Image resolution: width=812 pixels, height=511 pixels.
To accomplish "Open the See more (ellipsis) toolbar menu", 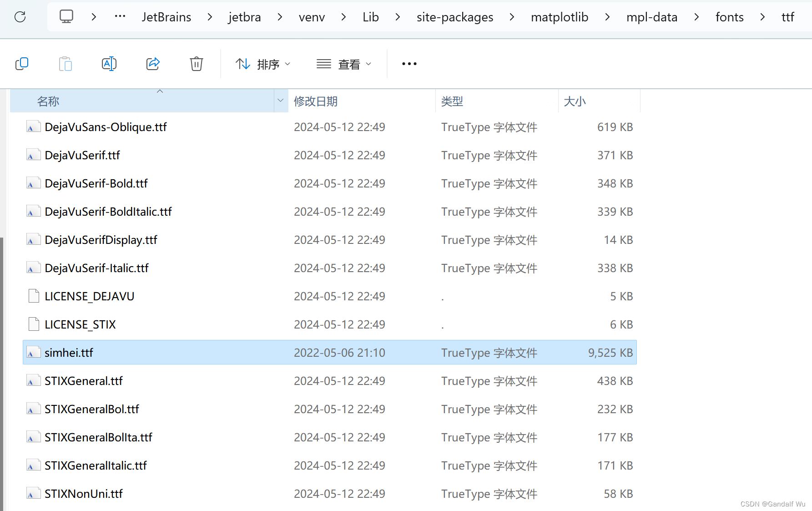I will click(409, 64).
